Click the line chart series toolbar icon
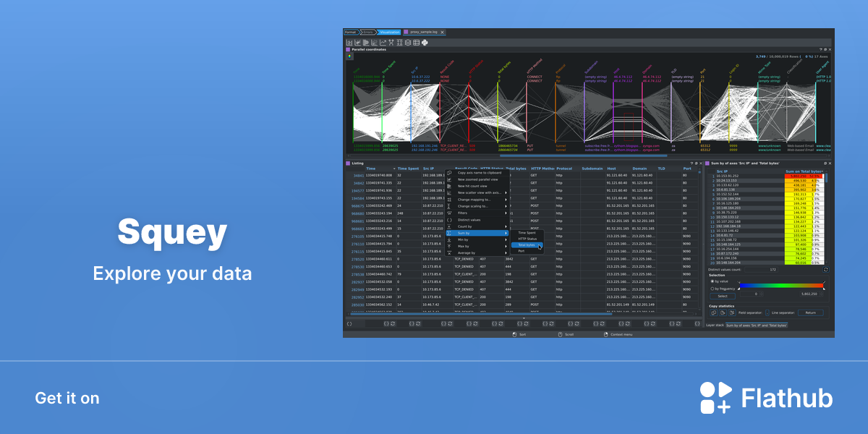 coord(383,43)
